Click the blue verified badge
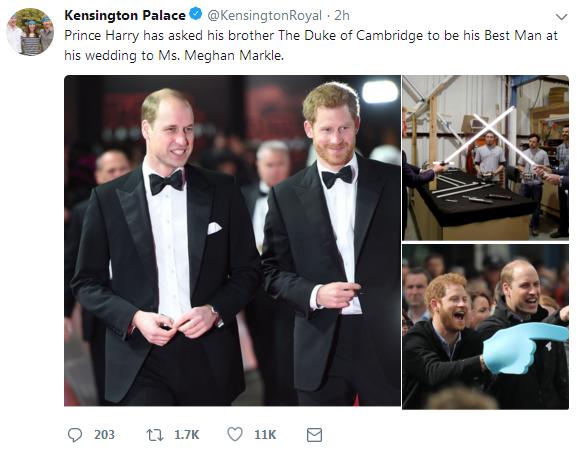The image size is (580, 452). 196,15
